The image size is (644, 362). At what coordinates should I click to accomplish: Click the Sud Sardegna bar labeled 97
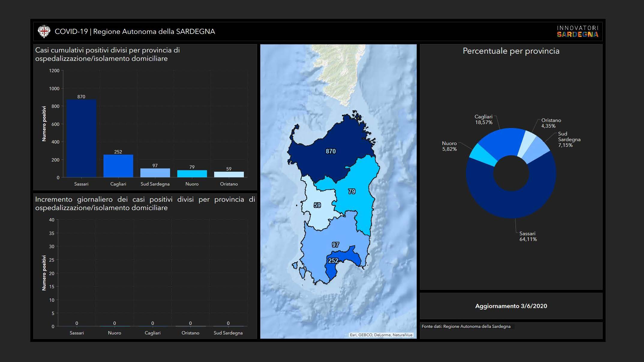[155, 173]
